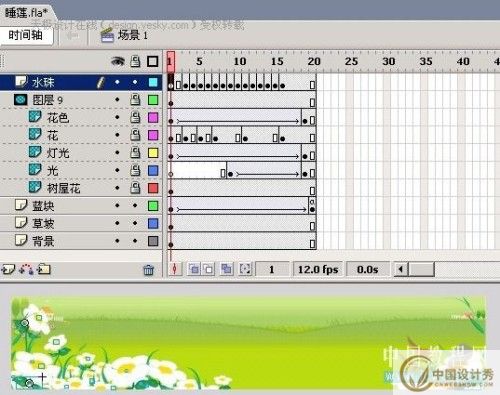Unlock the 花色 layer
The image size is (500, 395).
[135, 117]
